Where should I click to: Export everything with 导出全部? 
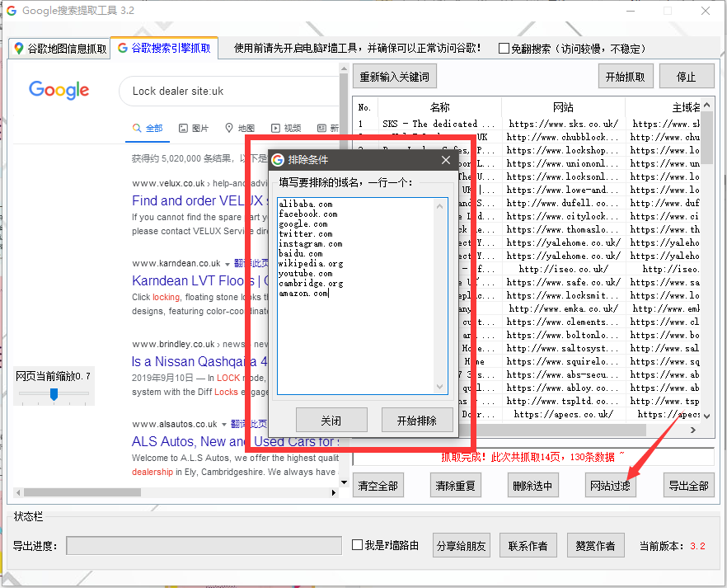[x=688, y=486]
